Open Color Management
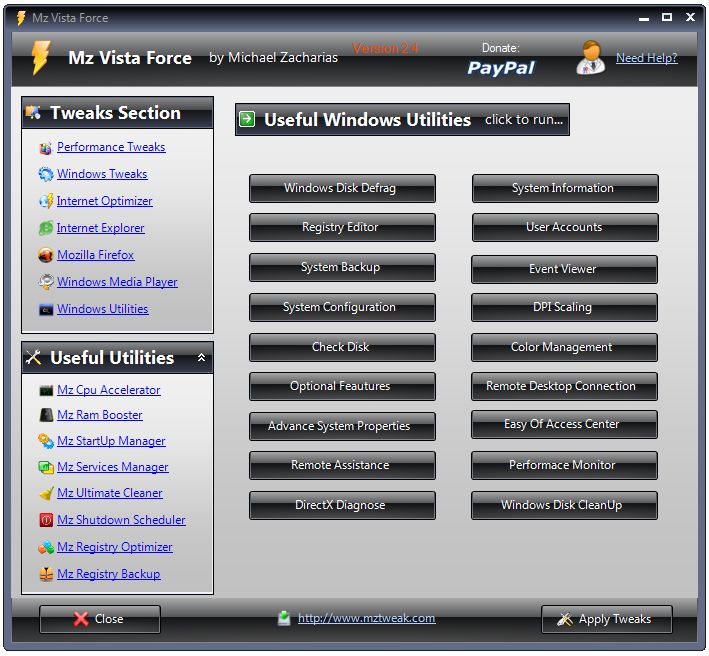Image resolution: width=709 pixels, height=656 pixels. tap(564, 347)
